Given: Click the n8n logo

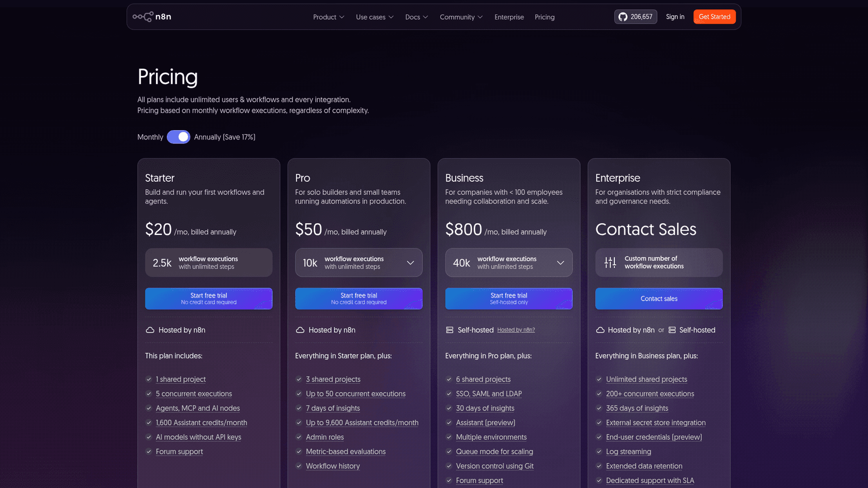Looking at the screenshot, I should point(152,17).
